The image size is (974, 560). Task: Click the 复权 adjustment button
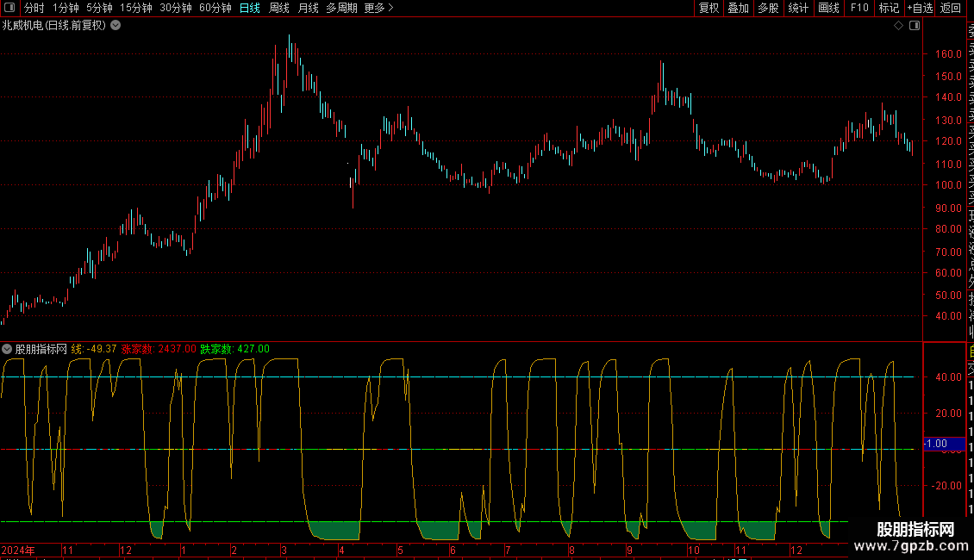[x=709, y=8]
